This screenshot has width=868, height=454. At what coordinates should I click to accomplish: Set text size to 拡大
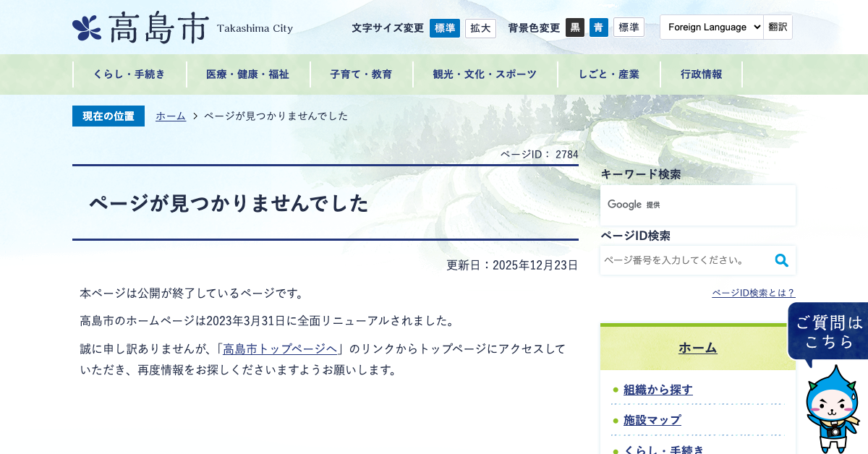pos(480,27)
